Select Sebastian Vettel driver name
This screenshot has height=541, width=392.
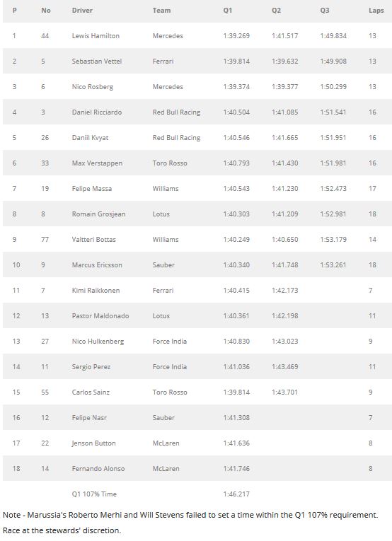point(97,62)
